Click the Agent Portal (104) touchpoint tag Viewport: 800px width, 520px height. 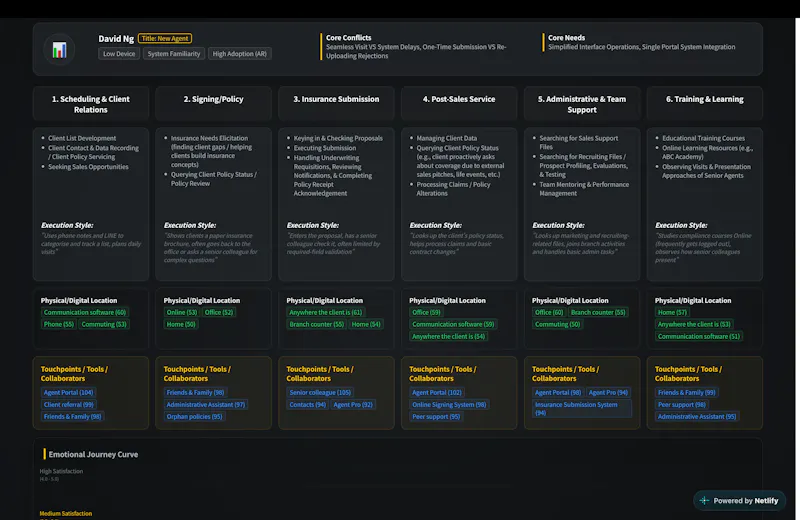click(x=68, y=392)
